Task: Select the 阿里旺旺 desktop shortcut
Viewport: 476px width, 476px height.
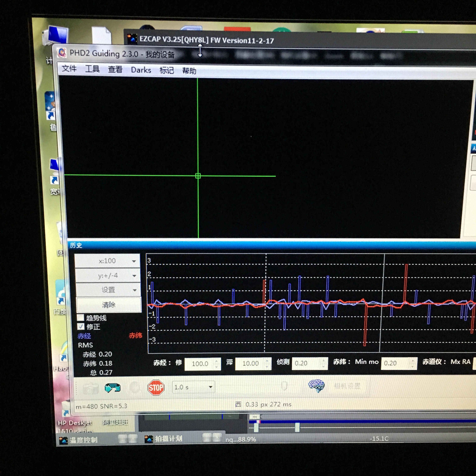Action: (x=115, y=422)
